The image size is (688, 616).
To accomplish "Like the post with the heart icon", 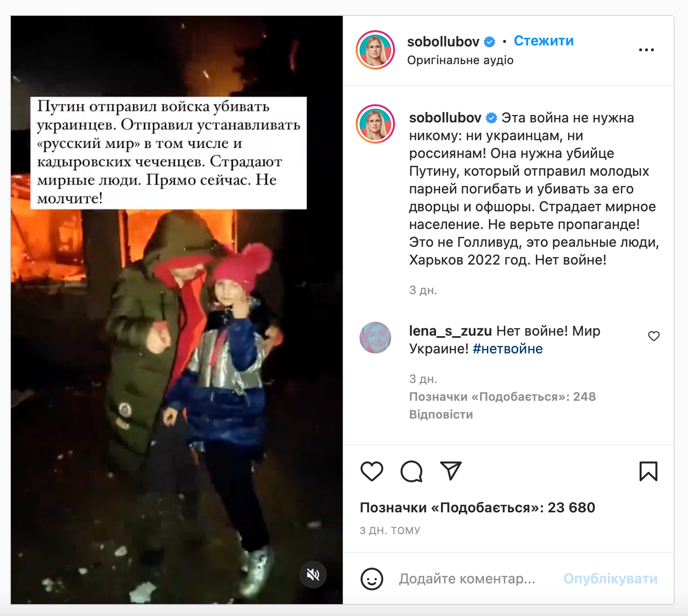I will click(x=372, y=471).
